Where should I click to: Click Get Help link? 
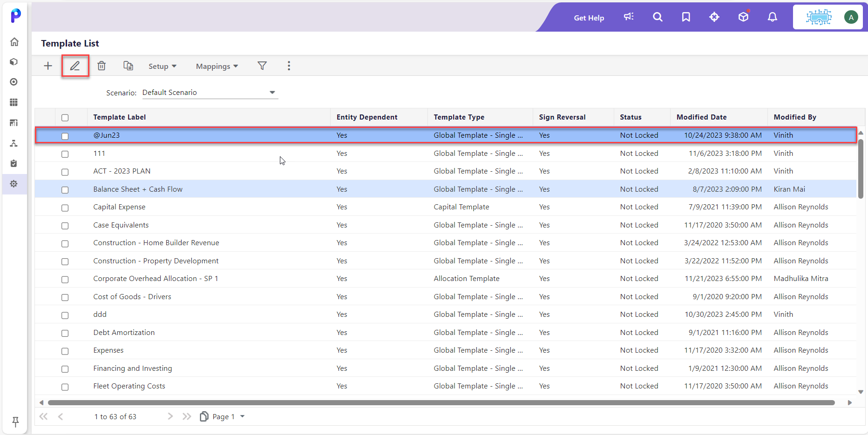point(589,18)
